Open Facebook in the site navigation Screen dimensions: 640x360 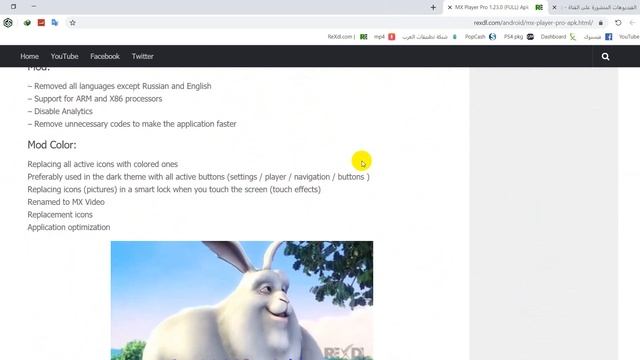[105, 56]
